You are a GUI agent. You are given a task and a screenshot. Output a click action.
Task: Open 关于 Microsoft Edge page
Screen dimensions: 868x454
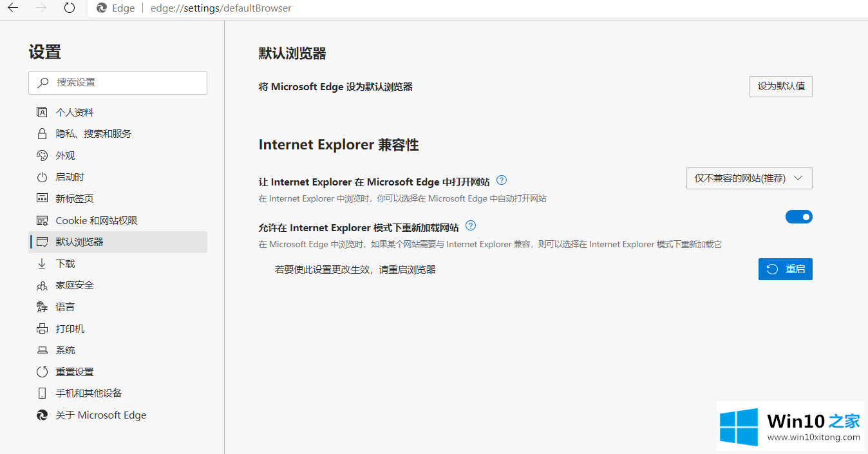118,415
